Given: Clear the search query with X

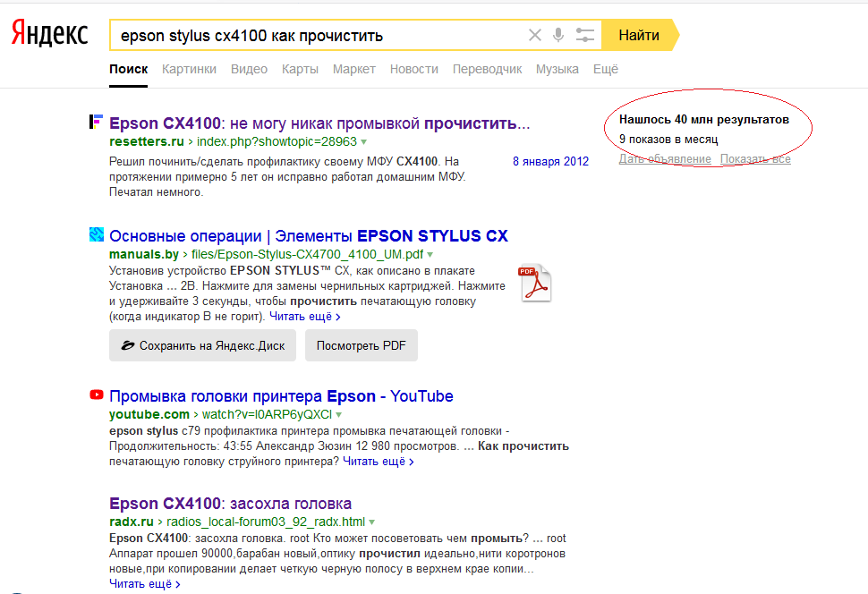Looking at the screenshot, I should [535, 36].
